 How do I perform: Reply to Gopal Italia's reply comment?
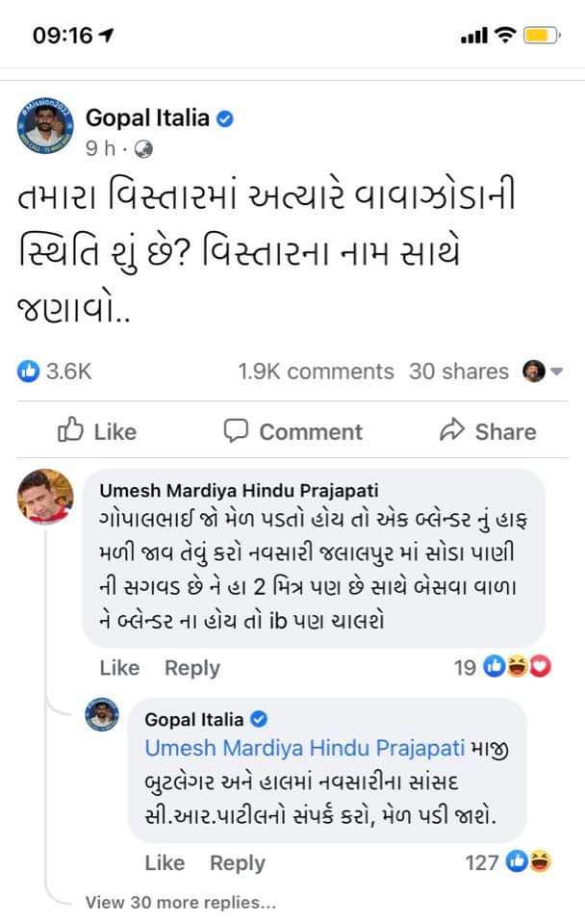coord(237,862)
